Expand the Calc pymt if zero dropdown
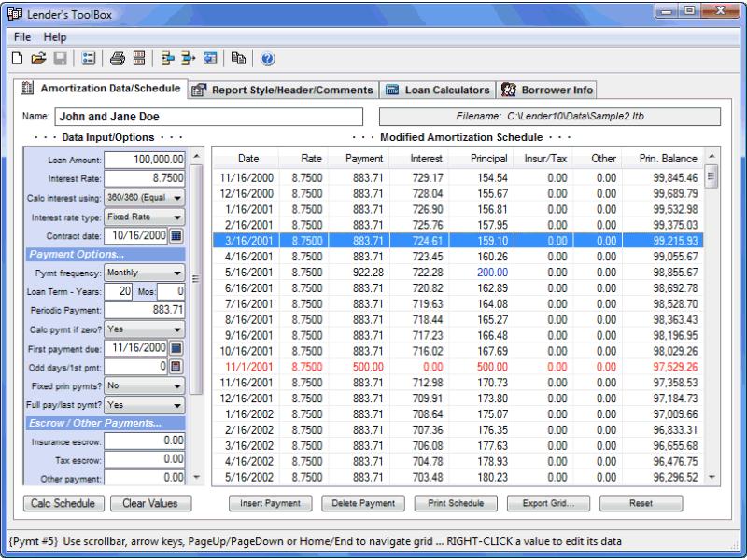The height and width of the screenshot is (560, 747). coord(177,329)
